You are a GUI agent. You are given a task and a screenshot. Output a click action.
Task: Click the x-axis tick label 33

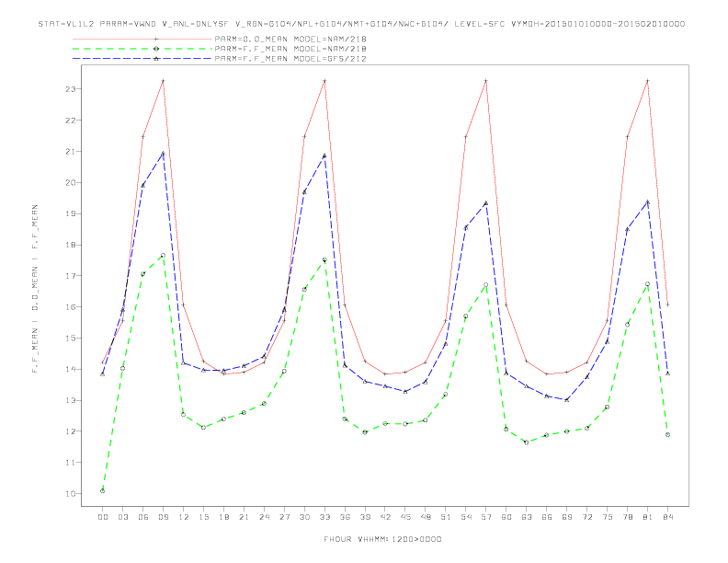click(x=324, y=517)
